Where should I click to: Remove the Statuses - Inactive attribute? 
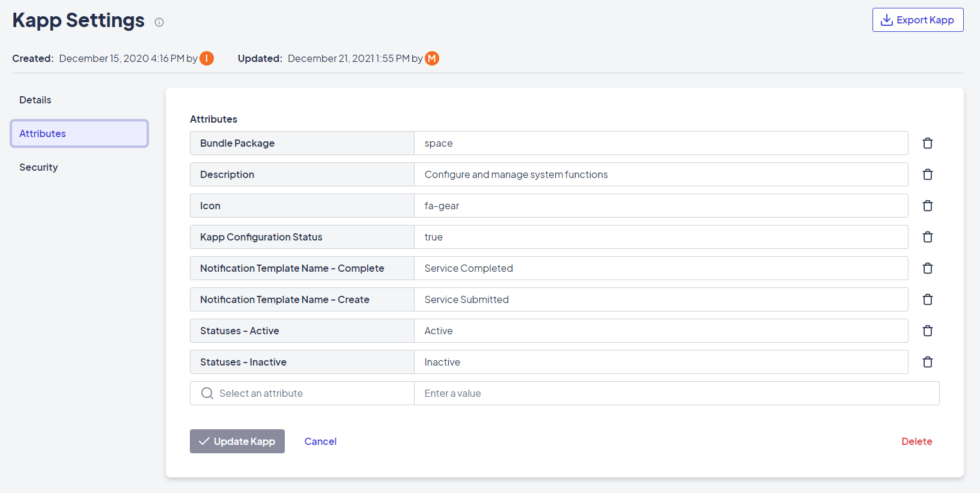point(928,362)
